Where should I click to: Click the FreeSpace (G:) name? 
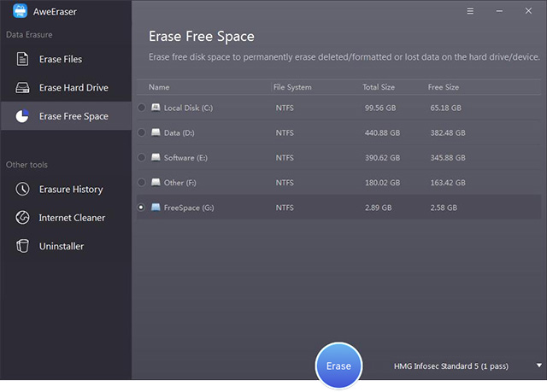(189, 208)
